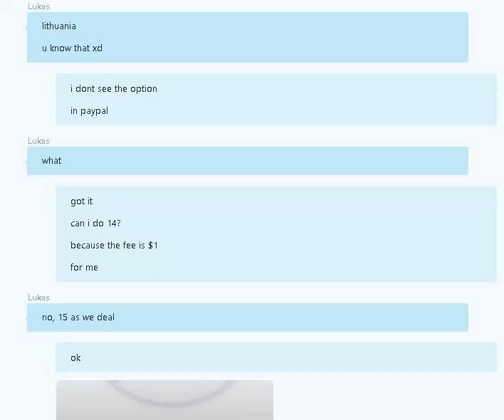This screenshot has height=420, width=504.
Task: Select the 'can i do 14?' message
Action: [95, 223]
